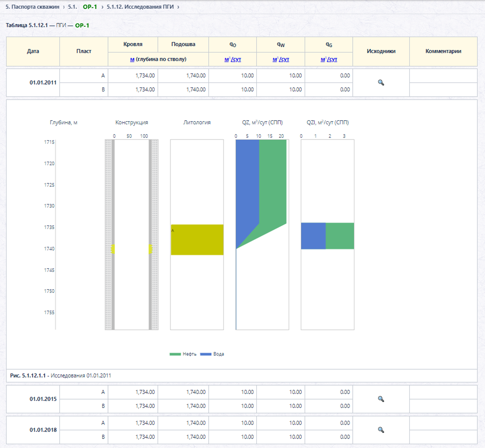Select the yellow lithology layer A block
This screenshot has height=448, width=485.
197,240
